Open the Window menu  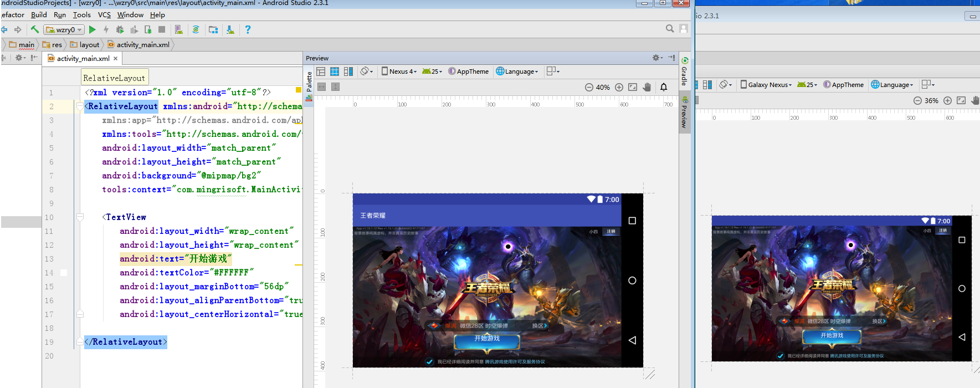tap(130, 15)
